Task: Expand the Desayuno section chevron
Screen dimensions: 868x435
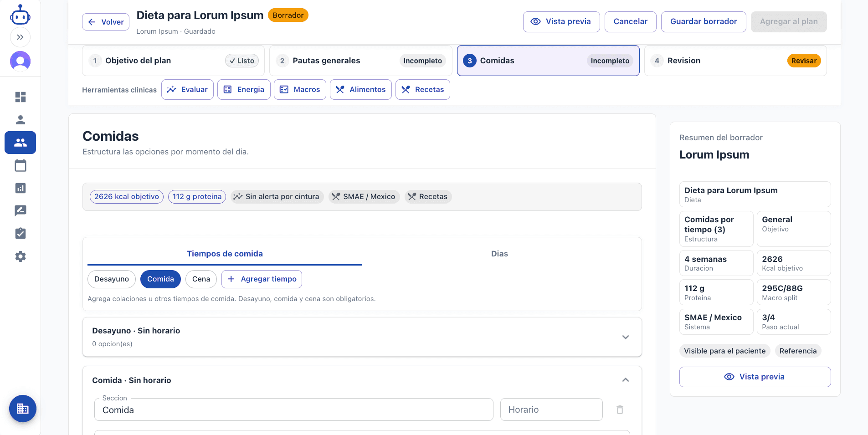Action: [626, 337]
